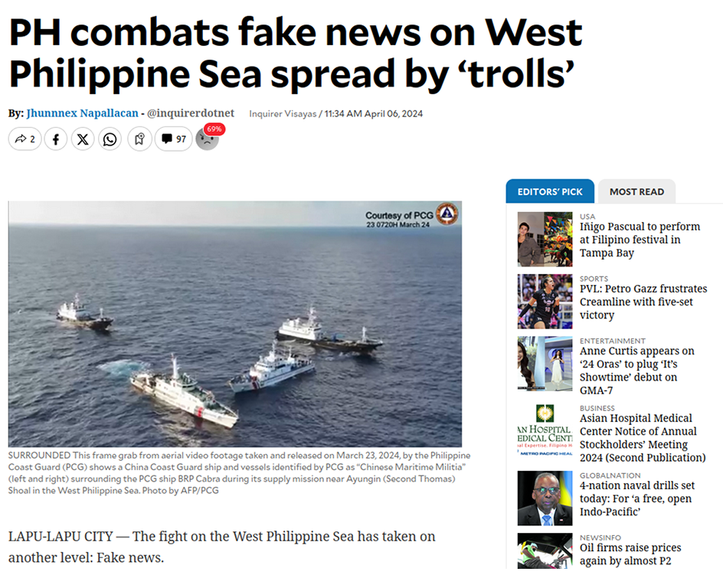Click the oil firms raise prices thumbnail

[x=545, y=550]
